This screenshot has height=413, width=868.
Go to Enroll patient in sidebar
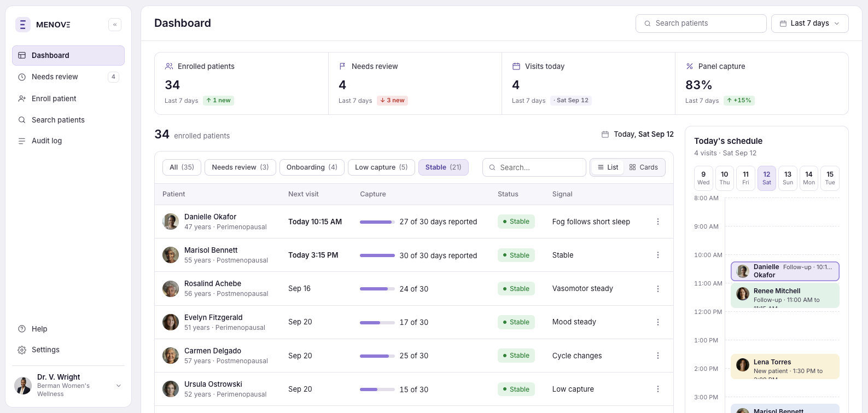coord(68,98)
